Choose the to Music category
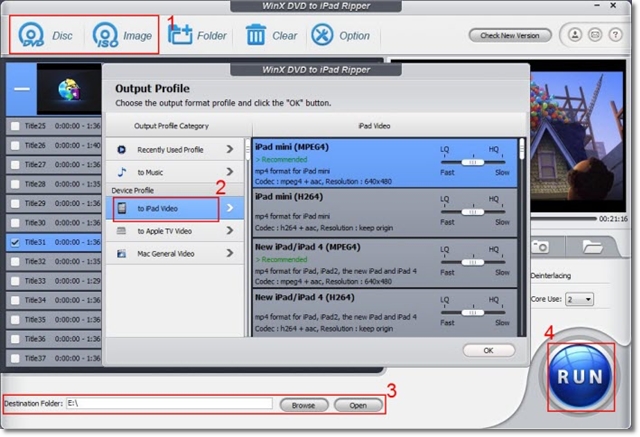This screenshot has width=640, height=437. pos(175,173)
